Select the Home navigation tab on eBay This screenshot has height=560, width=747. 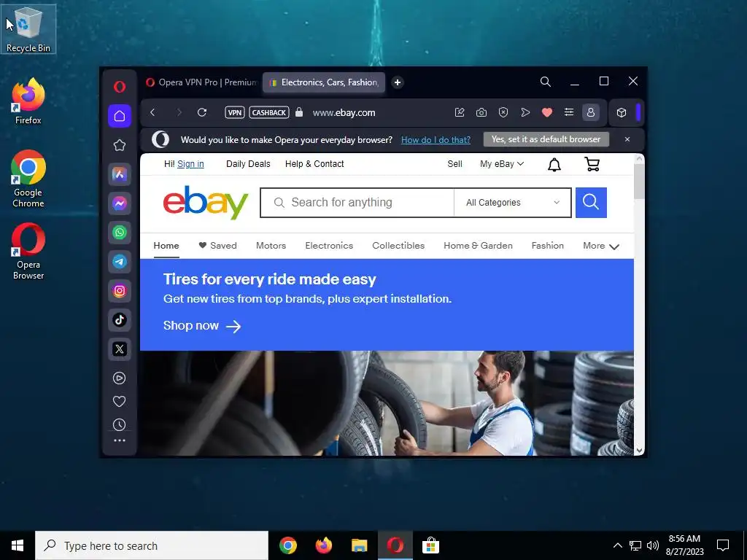click(x=166, y=246)
